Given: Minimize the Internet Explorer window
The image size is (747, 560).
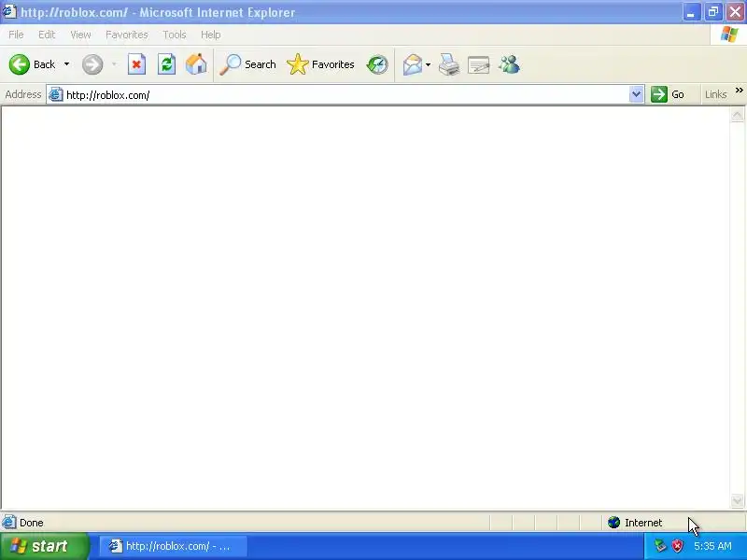Looking at the screenshot, I should point(691,12).
